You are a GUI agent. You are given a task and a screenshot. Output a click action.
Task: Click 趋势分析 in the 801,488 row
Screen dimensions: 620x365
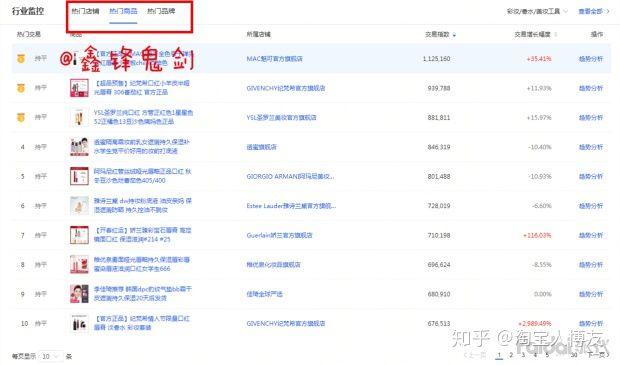point(591,176)
